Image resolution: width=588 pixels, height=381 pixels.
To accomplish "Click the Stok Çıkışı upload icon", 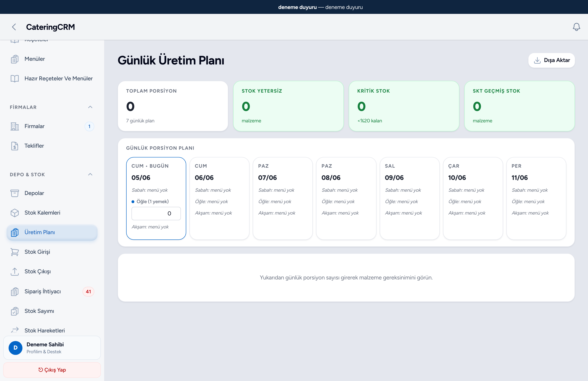I will point(14,271).
